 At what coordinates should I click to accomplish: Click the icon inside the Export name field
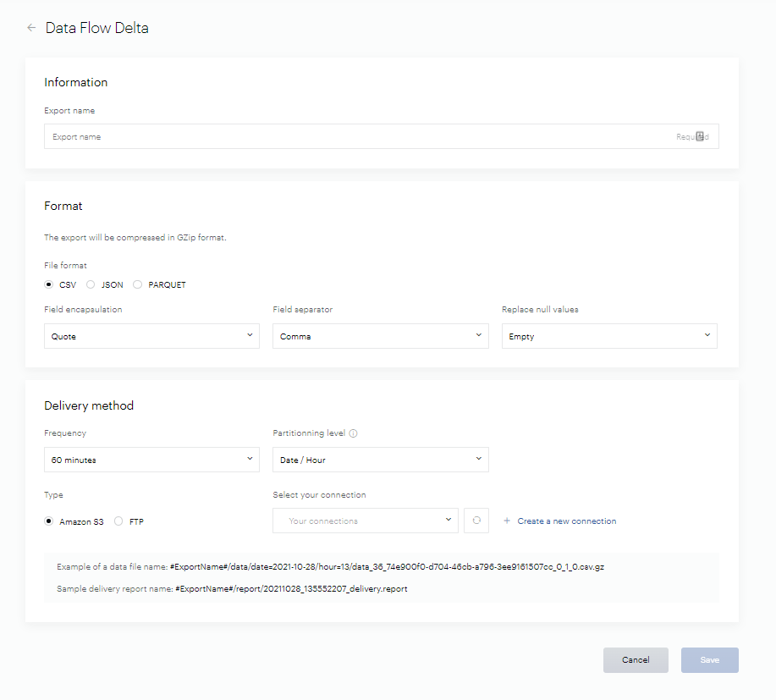point(700,136)
